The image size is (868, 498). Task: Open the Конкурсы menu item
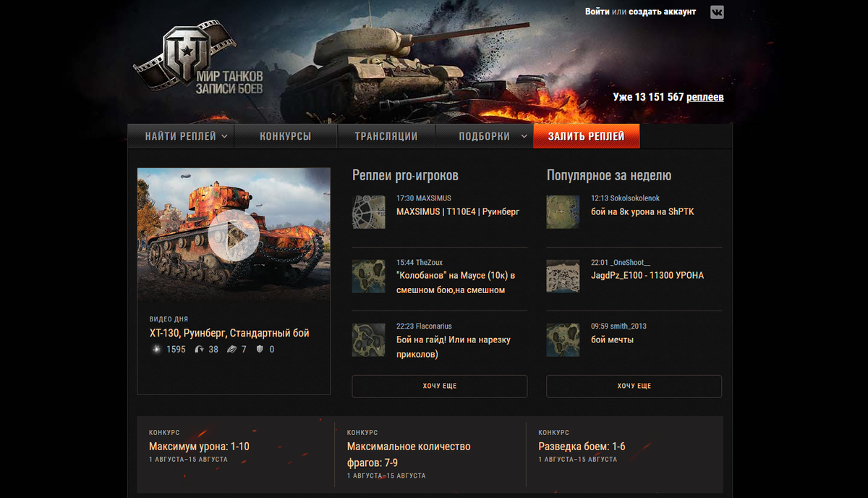pos(286,136)
